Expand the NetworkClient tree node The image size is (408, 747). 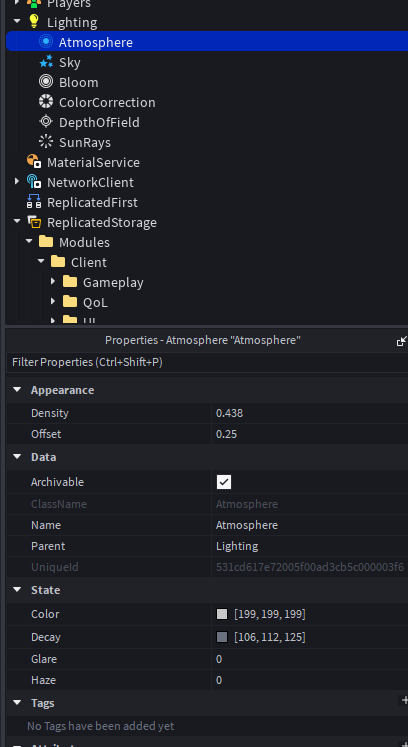(x=17, y=182)
